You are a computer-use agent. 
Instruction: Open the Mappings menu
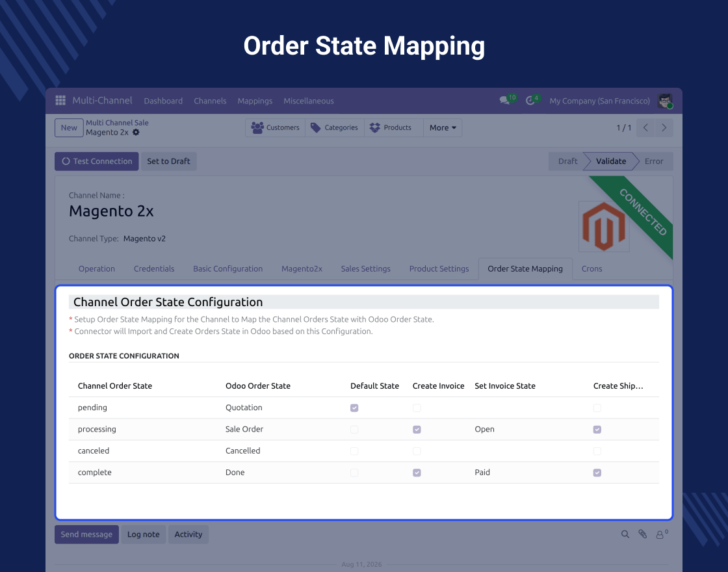[255, 101]
